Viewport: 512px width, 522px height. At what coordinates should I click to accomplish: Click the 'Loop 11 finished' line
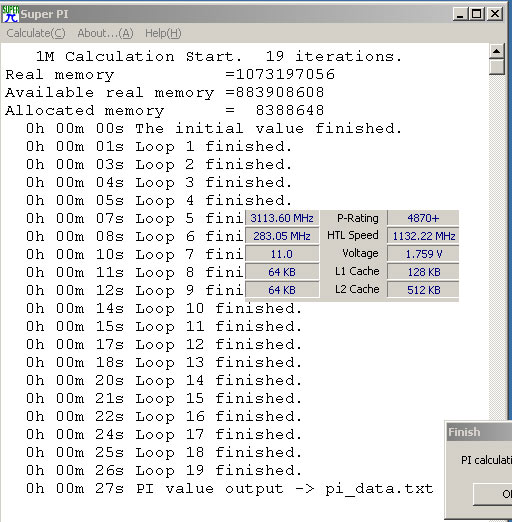[164, 327]
